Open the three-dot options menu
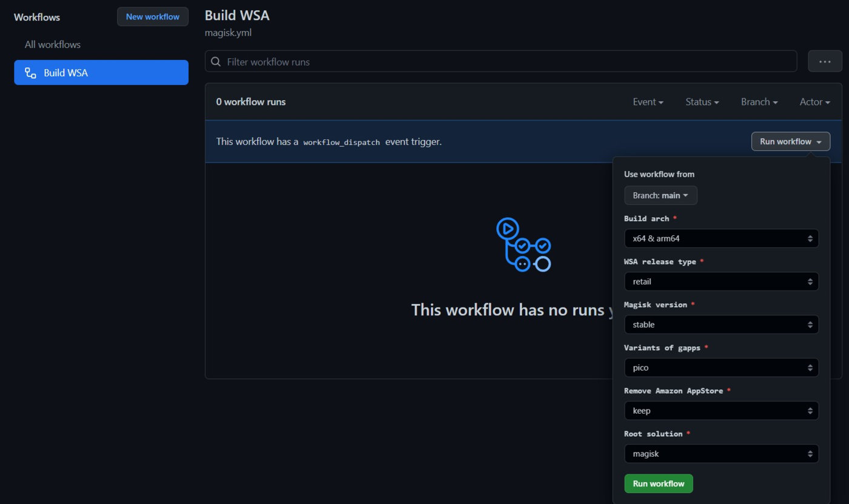Image resolution: width=849 pixels, height=504 pixels. tap(825, 61)
